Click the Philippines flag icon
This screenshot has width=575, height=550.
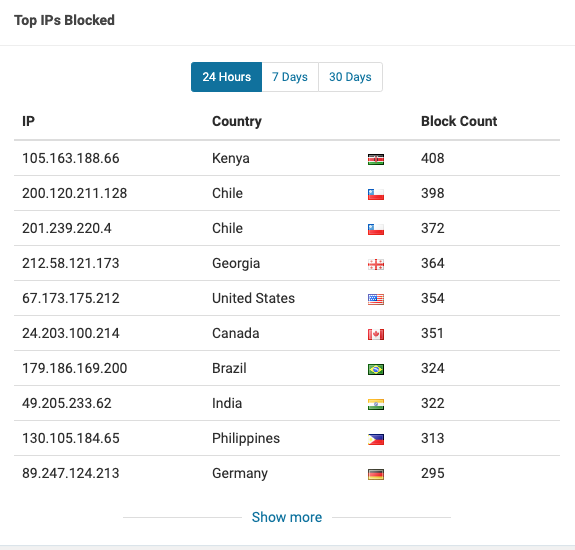376,439
